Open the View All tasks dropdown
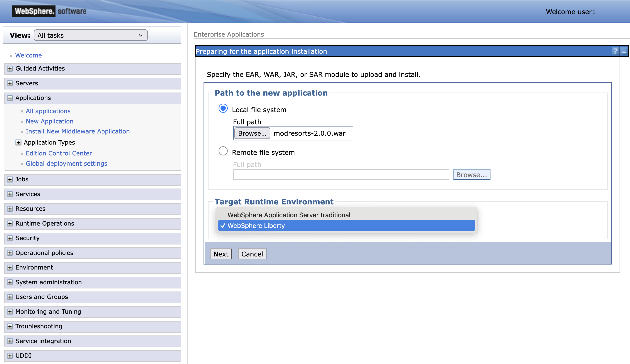Viewport: 630px width, 364px height. 91,35
